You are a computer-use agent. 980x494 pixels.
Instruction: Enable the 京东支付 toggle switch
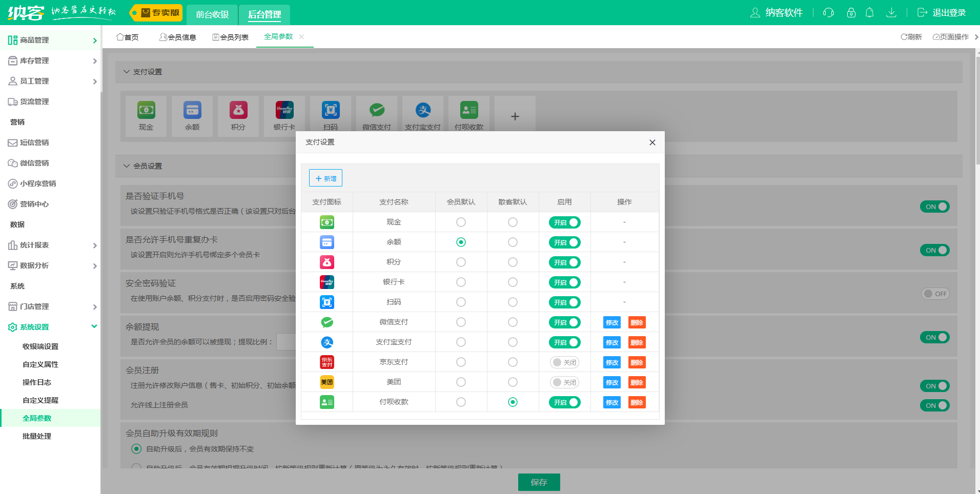point(564,362)
